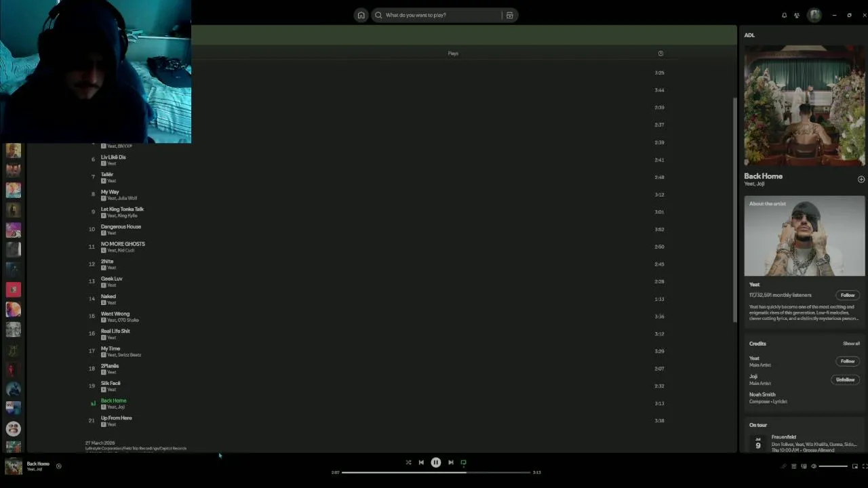Open the profile avatar menu

pyautogui.click(x=814, y=15)
